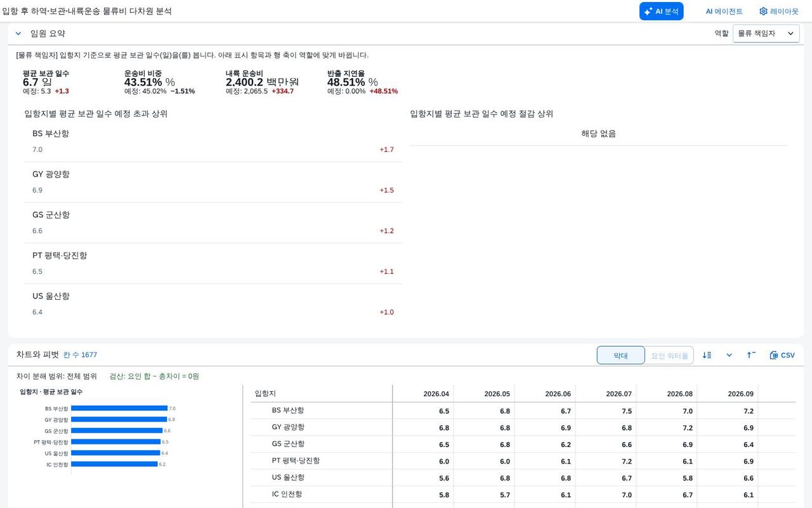This screenshot has height=508, width=812.
Task: Open the chevron dropdown beside sort icon
Action: pos(729,356)
